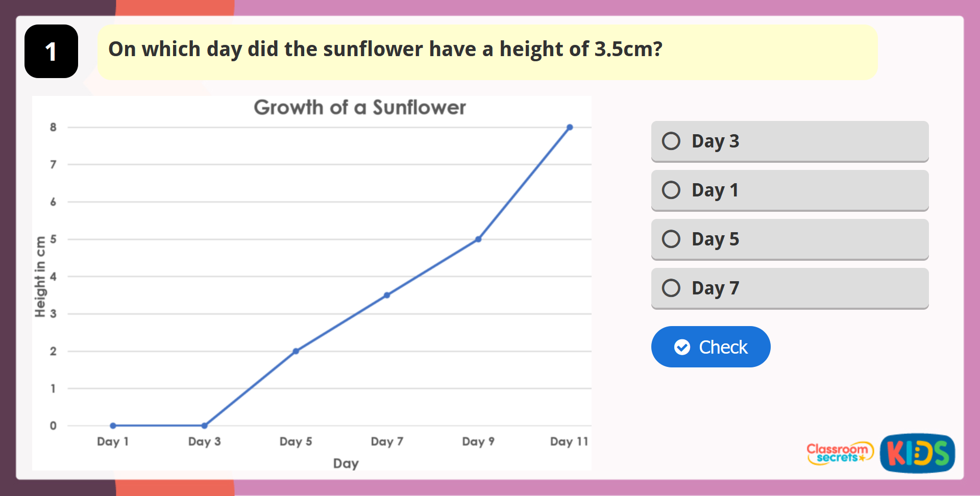Viewport: 980px width, 496px height.
Task: Click the Classroom Secrets logo
Action: click(x=840, y=453)
